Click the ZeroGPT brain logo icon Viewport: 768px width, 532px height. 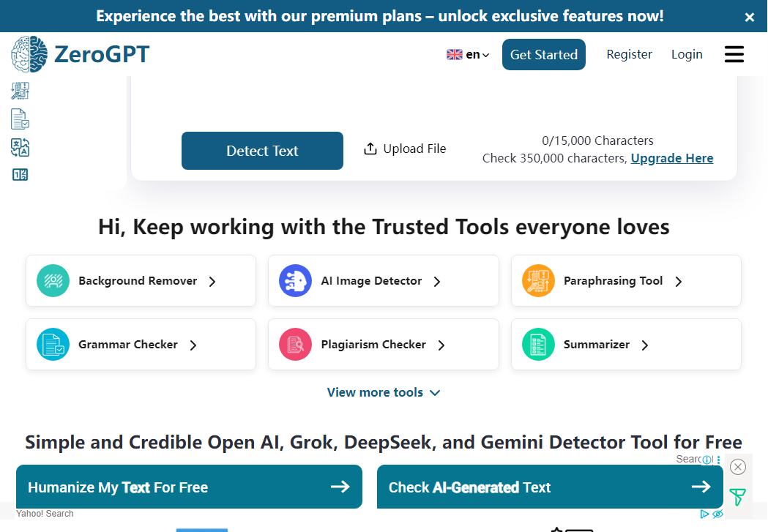coord(29,54)
